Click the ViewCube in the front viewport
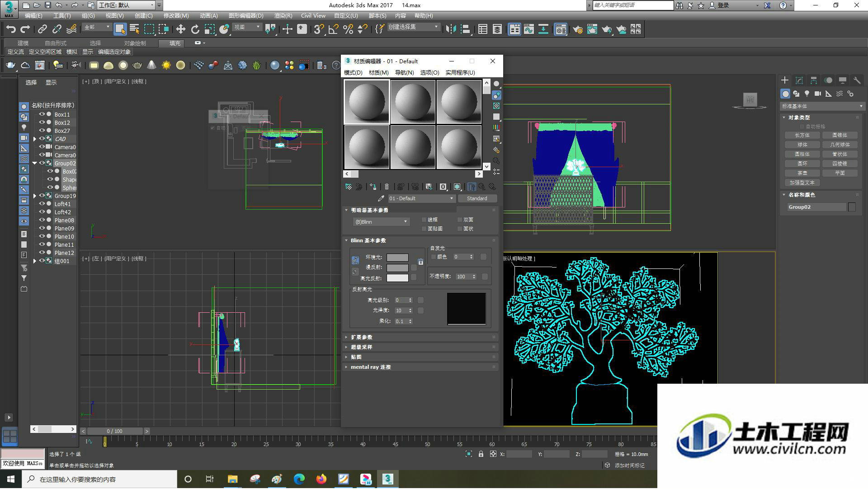The image size is (868, 489). click(x=750, y=100)
